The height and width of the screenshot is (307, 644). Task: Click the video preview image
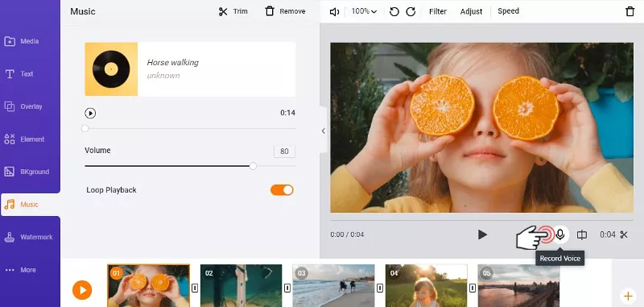click(x=481, y=128)
